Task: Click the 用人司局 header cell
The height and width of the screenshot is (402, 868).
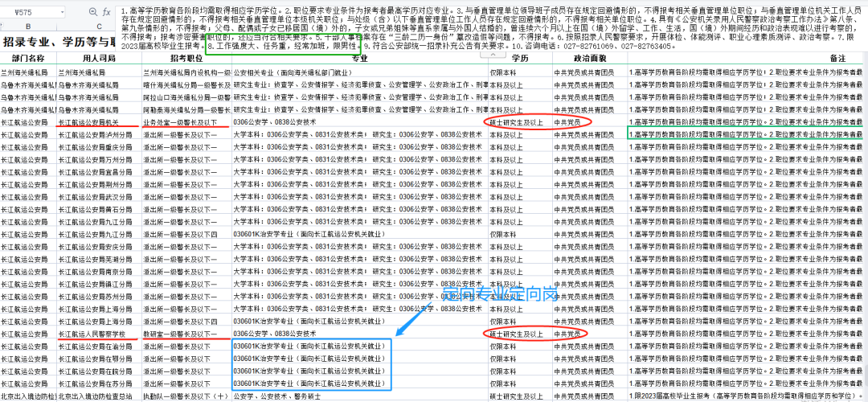Action: click(x=99, y=58)
